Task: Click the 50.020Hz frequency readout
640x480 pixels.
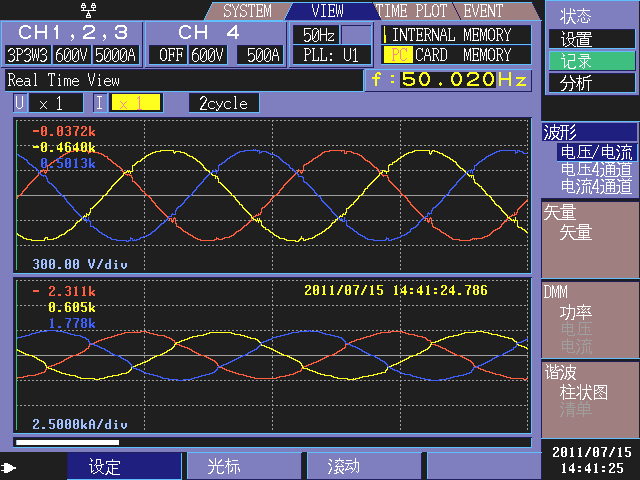Action: click(x=448, y=80)
